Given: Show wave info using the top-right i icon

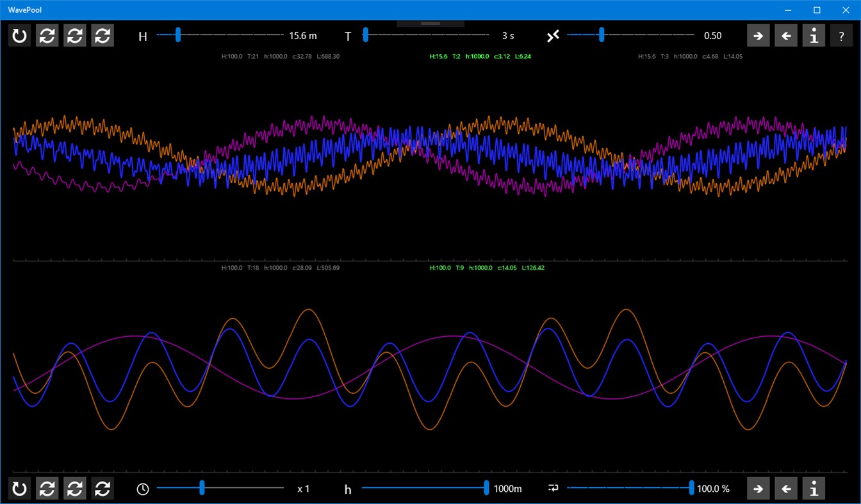Looking at the screenshot, I should (814, 35).
